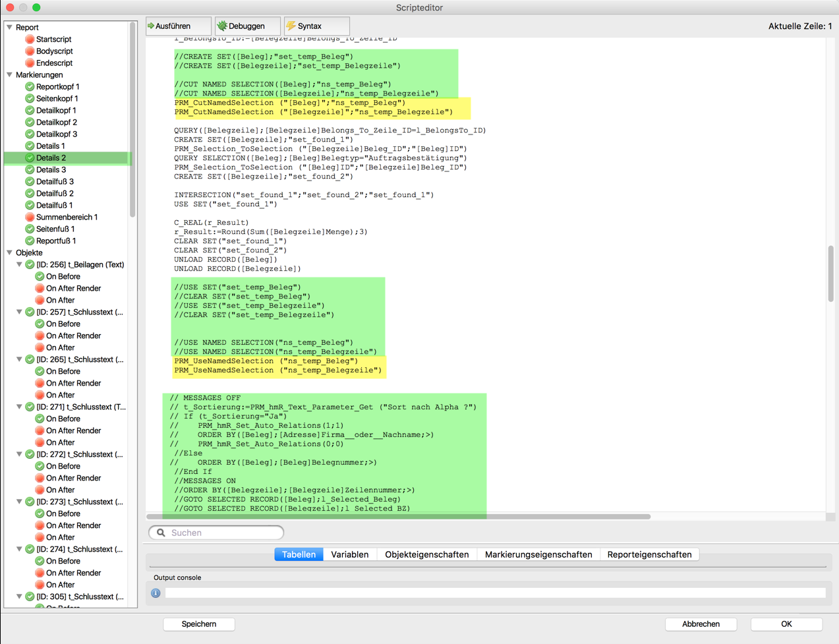Collapse the ID 256 t_Beilagen object node
Screen dimensions: 839x644
coord(19,265)
